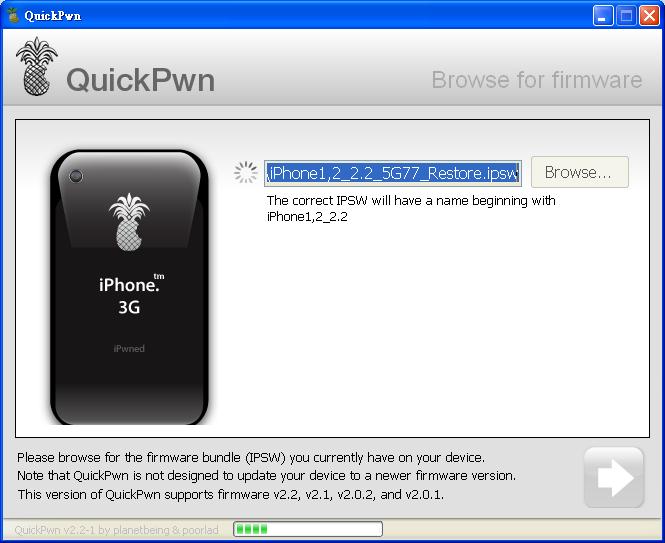Click the Browse... button
The width and height of the screenshot is (665, 543).
579,172
